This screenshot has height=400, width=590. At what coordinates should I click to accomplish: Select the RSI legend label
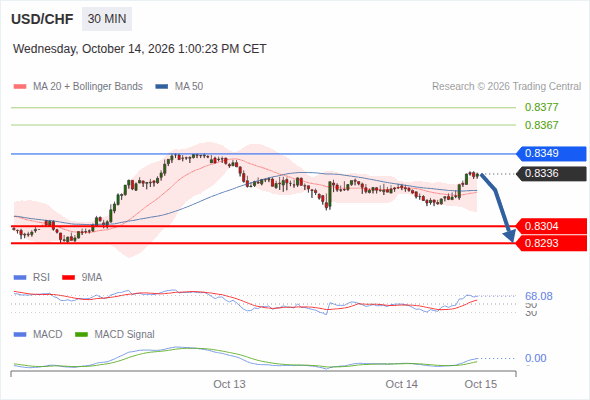coord(41,278)
